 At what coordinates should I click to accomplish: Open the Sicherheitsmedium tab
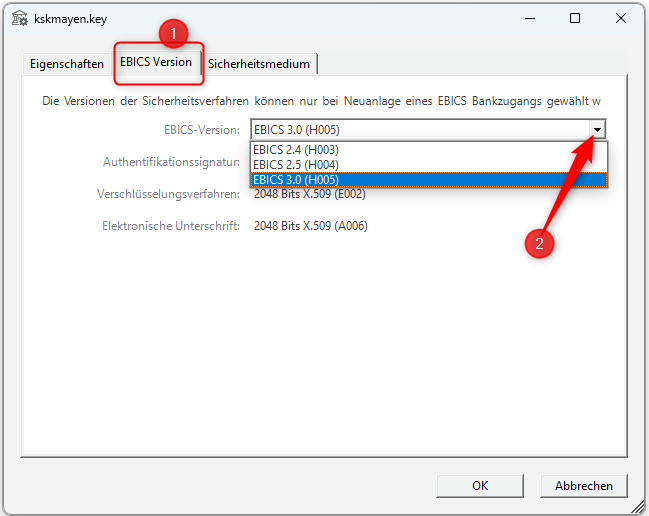point(260,63)
